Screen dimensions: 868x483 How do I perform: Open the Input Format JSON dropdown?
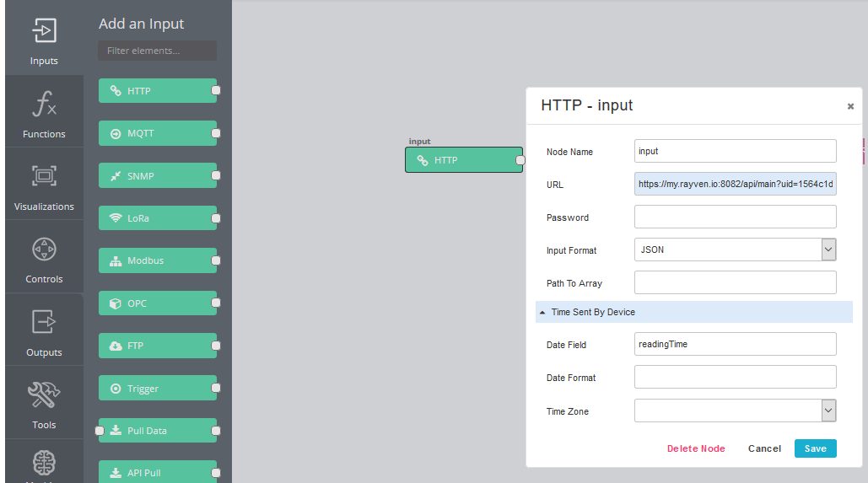tap(736, 250)
